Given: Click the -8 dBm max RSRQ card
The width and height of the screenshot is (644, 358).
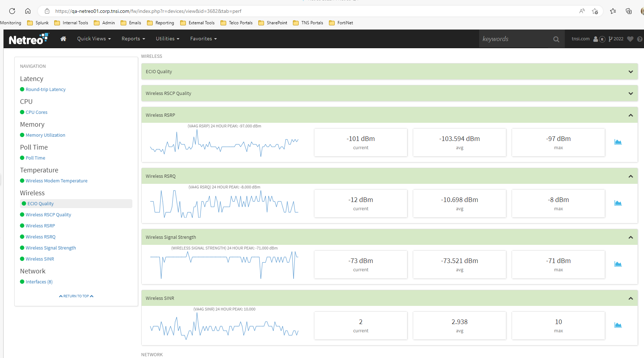Looking at the screenshot, I should tap(558, 203).
